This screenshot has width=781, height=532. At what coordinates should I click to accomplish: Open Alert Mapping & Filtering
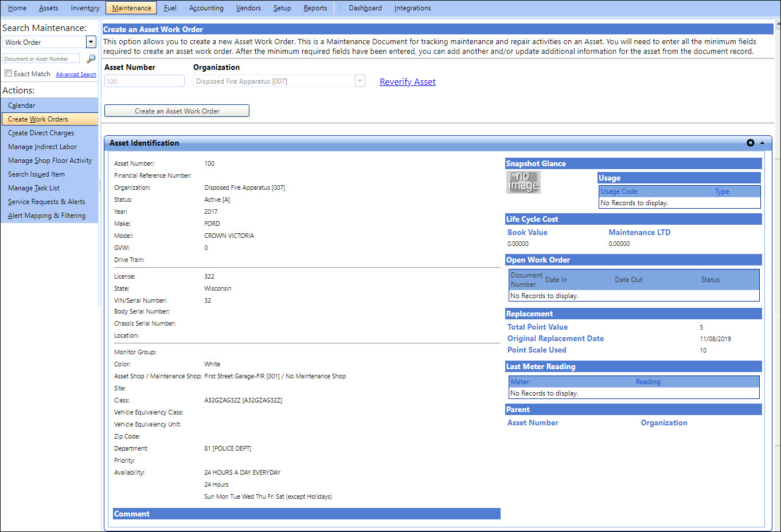tap(49, 216)
